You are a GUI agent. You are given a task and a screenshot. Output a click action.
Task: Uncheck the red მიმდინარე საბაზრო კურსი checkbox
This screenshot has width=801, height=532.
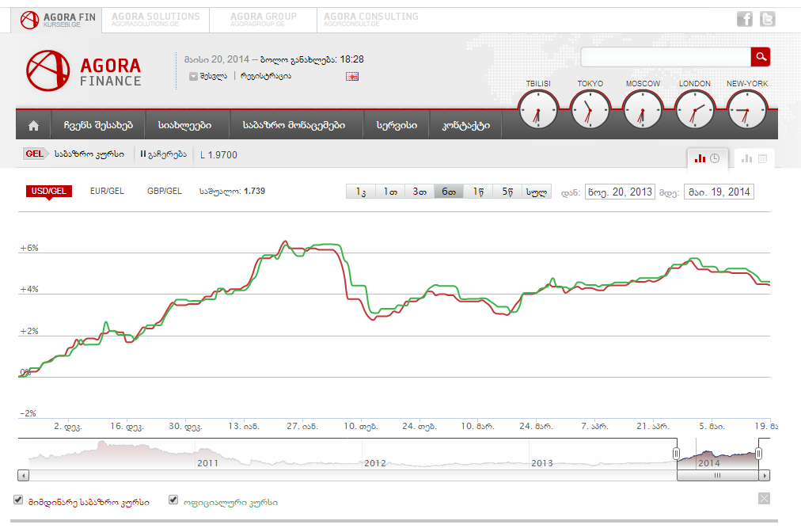click(18, 500)
